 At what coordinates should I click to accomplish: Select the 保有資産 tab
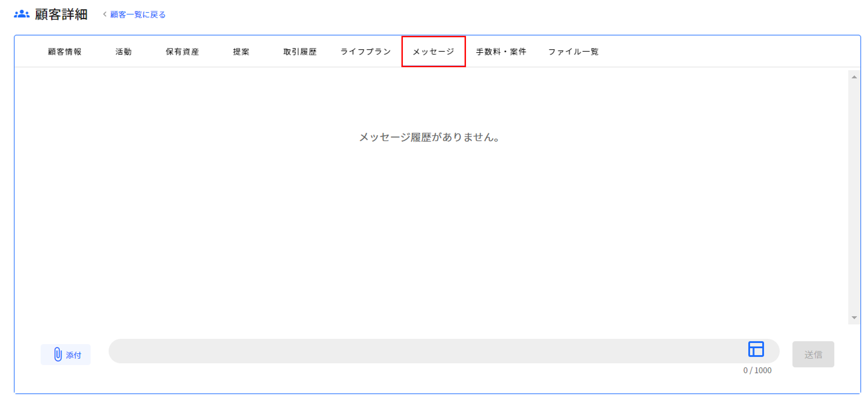click(x=182, y=51)
